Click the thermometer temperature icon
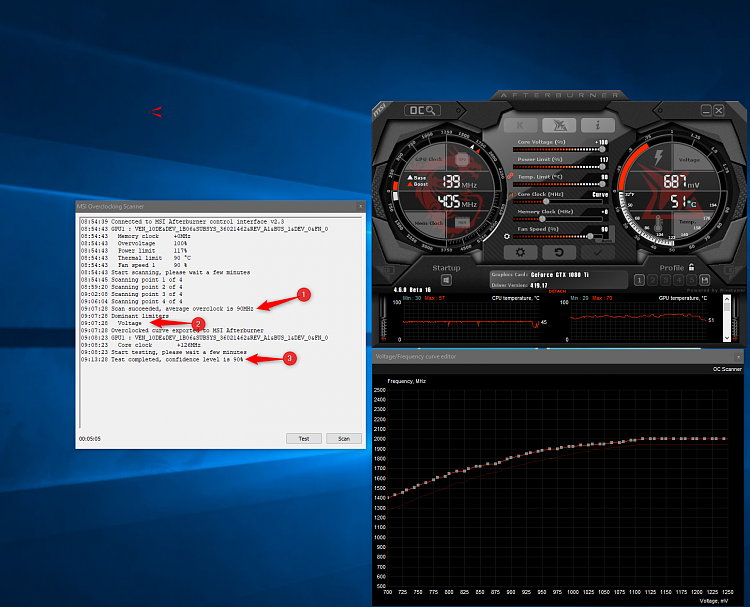Viewport: 750px width, 607px height. pyautogui.click(x=658, y=224)
